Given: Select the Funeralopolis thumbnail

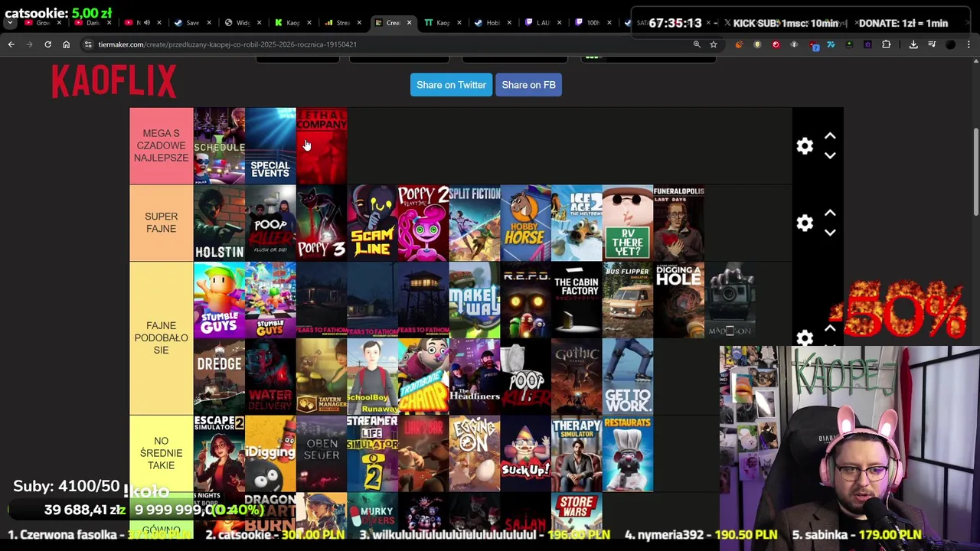Looking at the screenshot, I should [678, 223].
